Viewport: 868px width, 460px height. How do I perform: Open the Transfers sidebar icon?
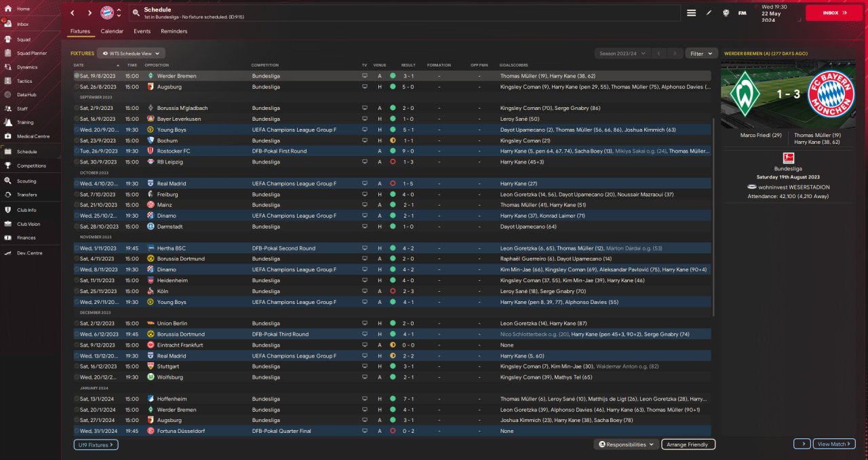7,195
